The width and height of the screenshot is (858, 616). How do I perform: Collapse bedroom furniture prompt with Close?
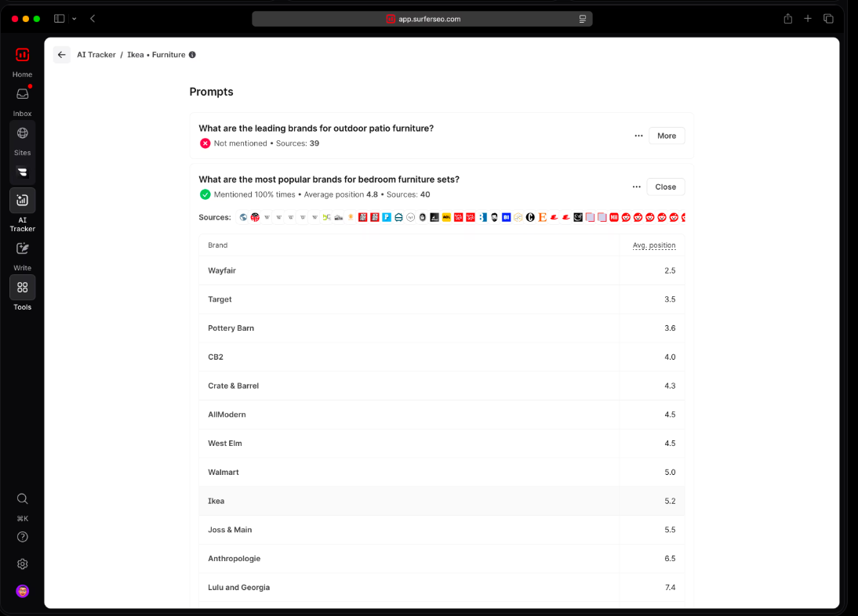click(x=665, y=187)
